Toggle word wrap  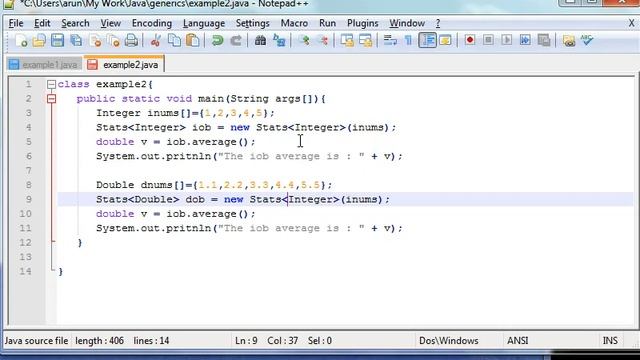pyautogui.click(x=390, y=40)
